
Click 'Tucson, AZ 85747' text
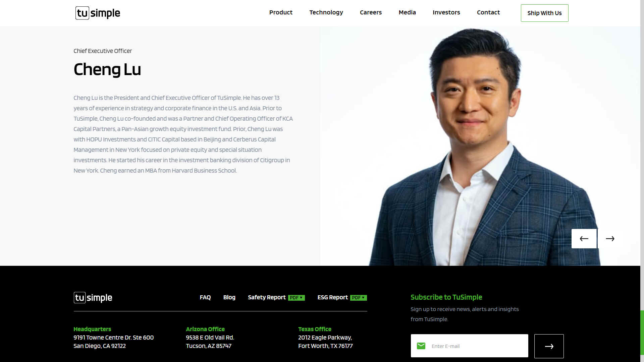point(209,346)
